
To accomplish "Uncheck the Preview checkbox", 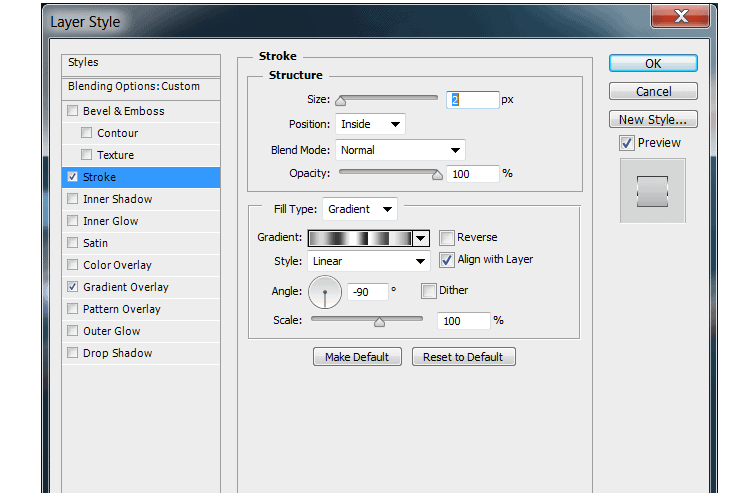I will (627, 143).
